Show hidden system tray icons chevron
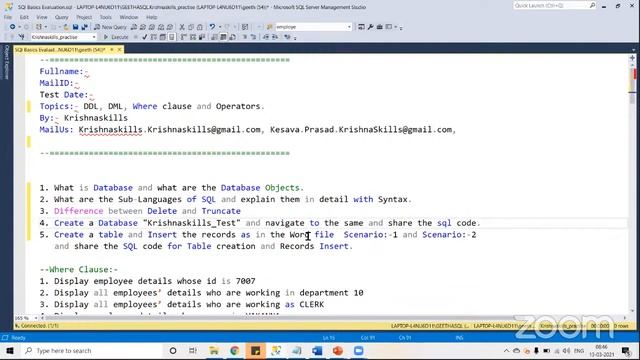640x360 pixels. [x=506, y=351]
